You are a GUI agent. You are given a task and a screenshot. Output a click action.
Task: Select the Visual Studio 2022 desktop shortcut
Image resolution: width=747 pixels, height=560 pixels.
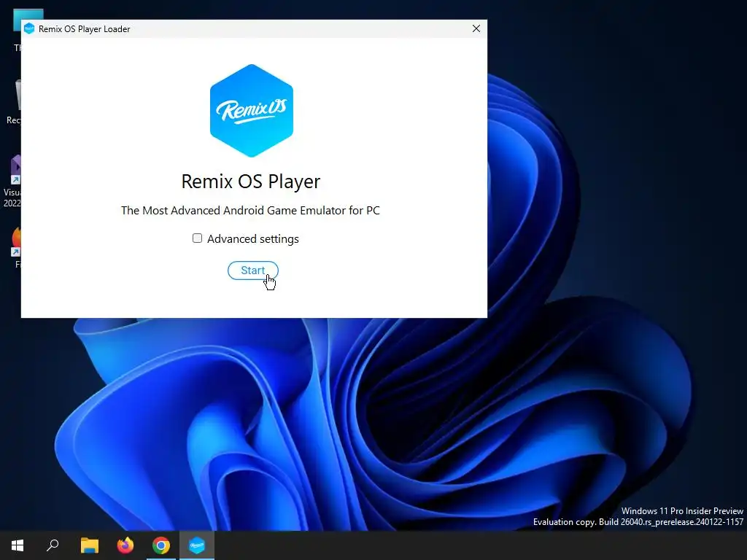[13, 181]
